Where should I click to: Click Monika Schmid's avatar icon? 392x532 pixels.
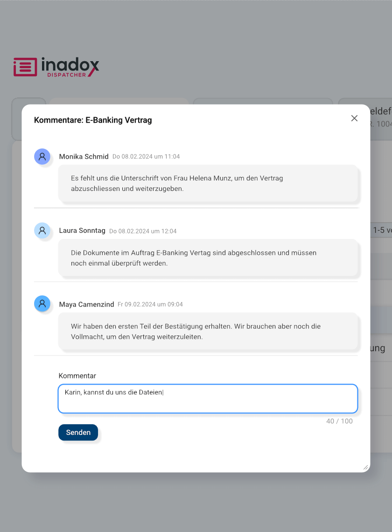pos(42,156)
